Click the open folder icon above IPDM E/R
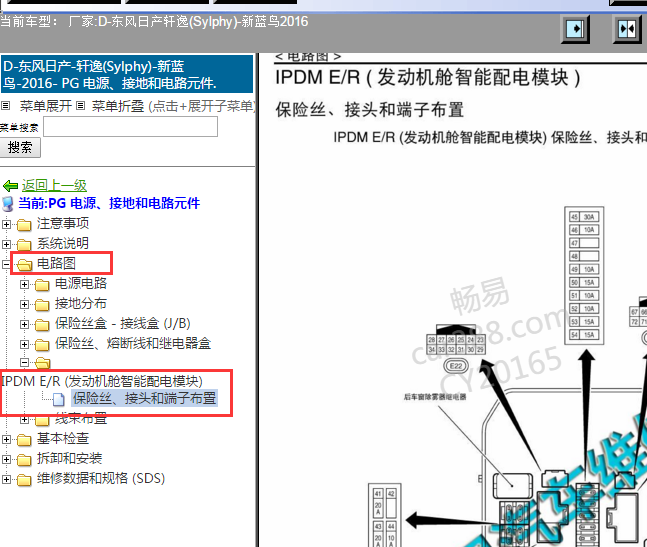Viewport: 647px width, 547px height. (x=43, y=363)
